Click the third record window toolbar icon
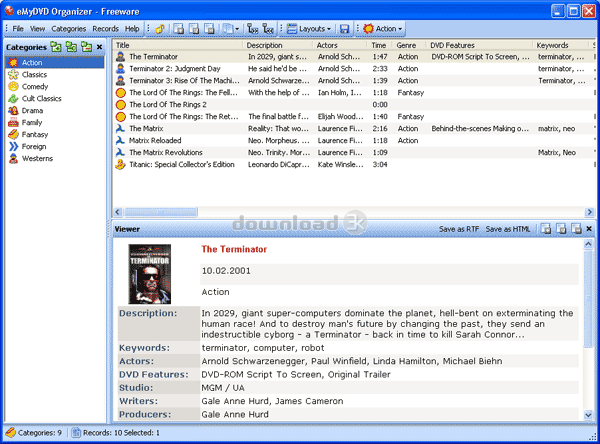This screenshot has width=600, height=444. (x=209, y=29)
